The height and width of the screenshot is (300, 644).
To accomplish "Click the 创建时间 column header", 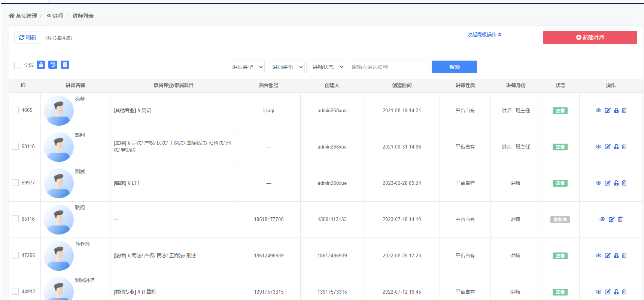I will (x=402, y=85).
